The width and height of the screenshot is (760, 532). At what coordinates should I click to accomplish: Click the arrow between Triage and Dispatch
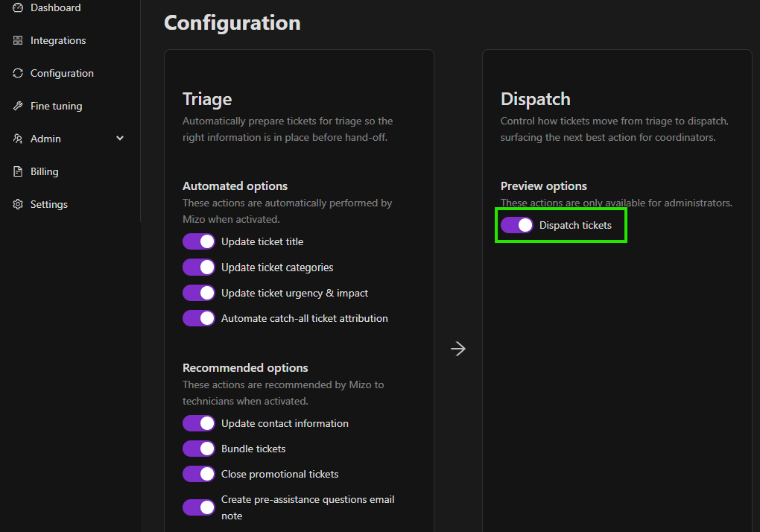pos(458,349)
